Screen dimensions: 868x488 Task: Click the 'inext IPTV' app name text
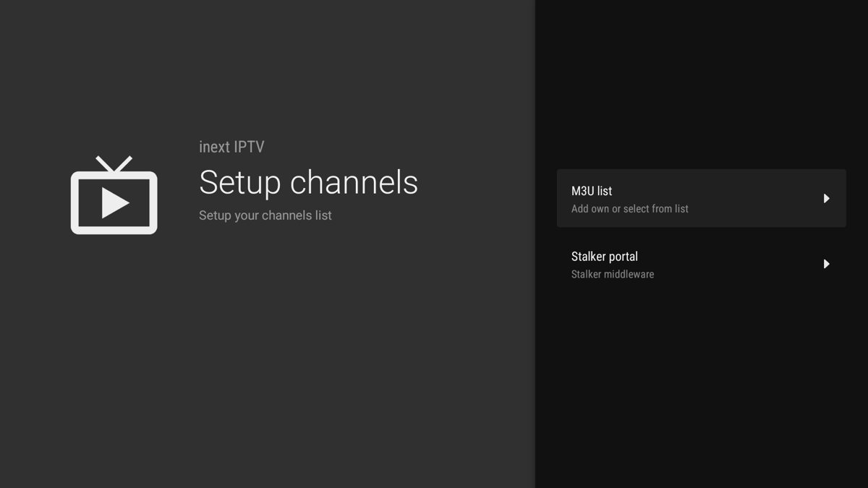click(x=231, y=147)
